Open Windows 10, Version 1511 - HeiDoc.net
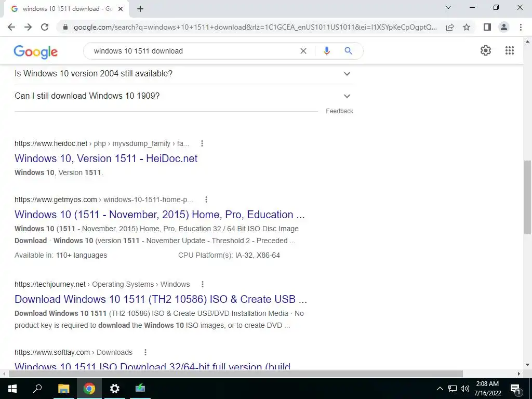The image size is (532, 399). (x=106, y=158)
